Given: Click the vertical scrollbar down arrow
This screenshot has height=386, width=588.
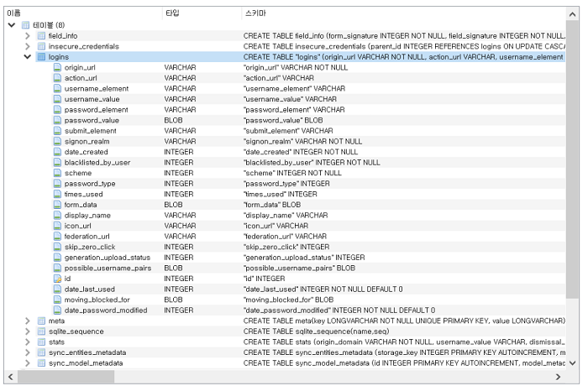Looking at the screenshot, I should 572,363.
